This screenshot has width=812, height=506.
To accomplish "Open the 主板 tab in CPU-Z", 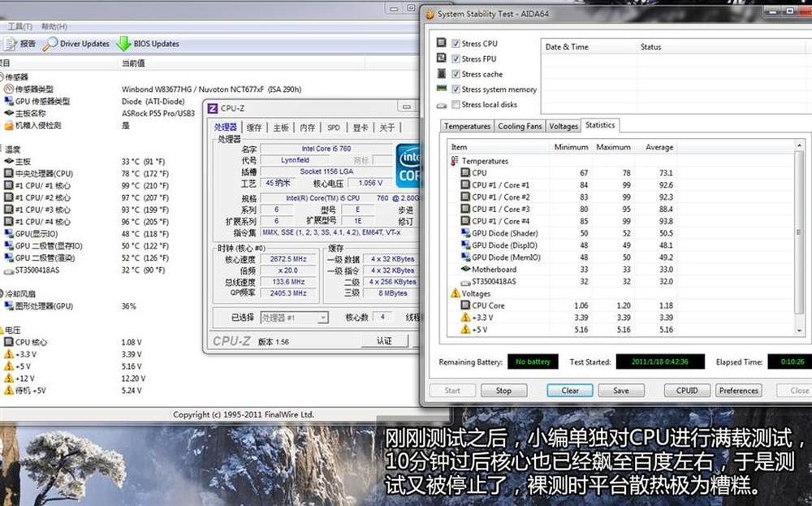I will 281,128.
